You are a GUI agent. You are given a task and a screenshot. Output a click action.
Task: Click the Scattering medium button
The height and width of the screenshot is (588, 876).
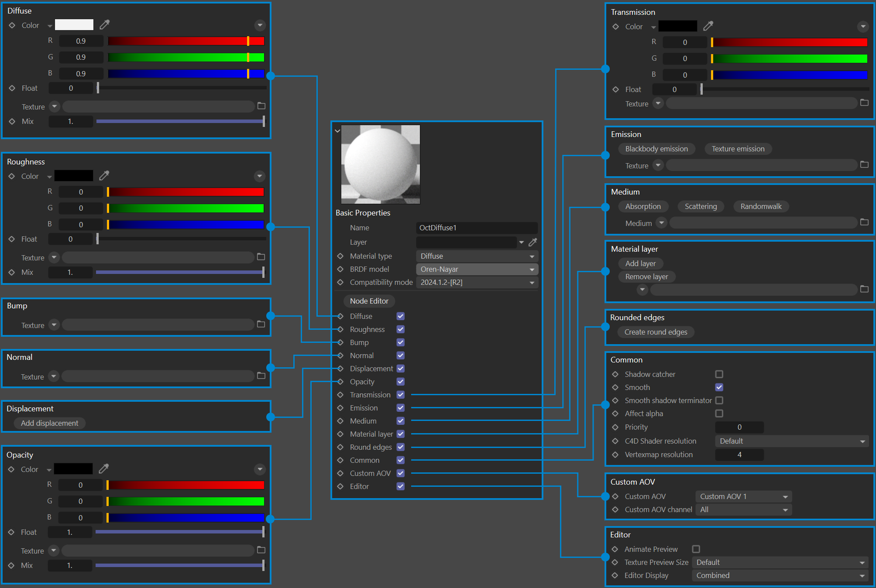(x=700, y=206)
